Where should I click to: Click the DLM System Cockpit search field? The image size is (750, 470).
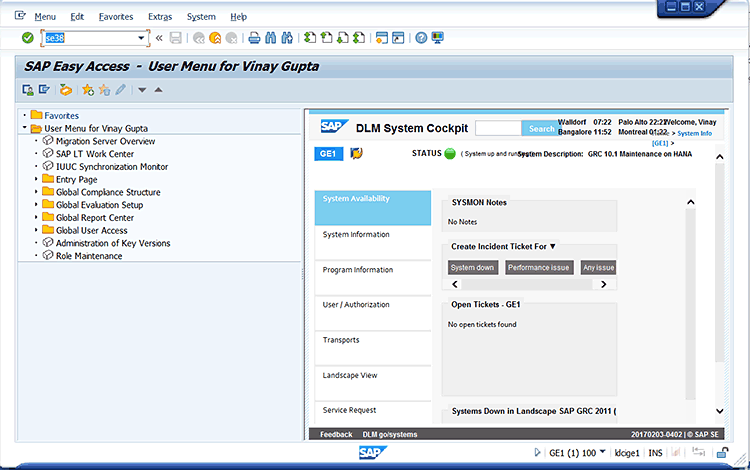tap(498, 128)
